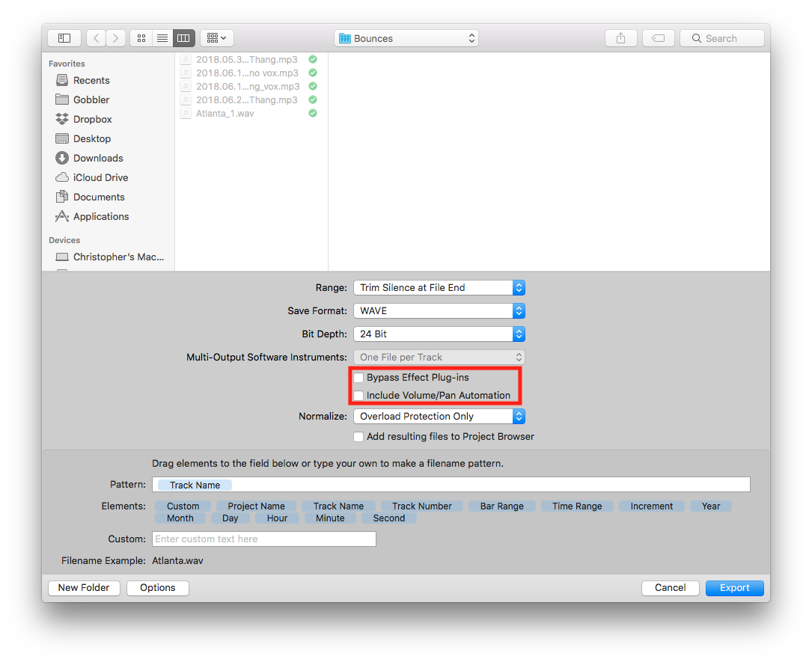Select file 2018.06.1...no vox.mp3
Image resolution: width=812 pixels, height=662 pixels.
(x=248, y=73)
